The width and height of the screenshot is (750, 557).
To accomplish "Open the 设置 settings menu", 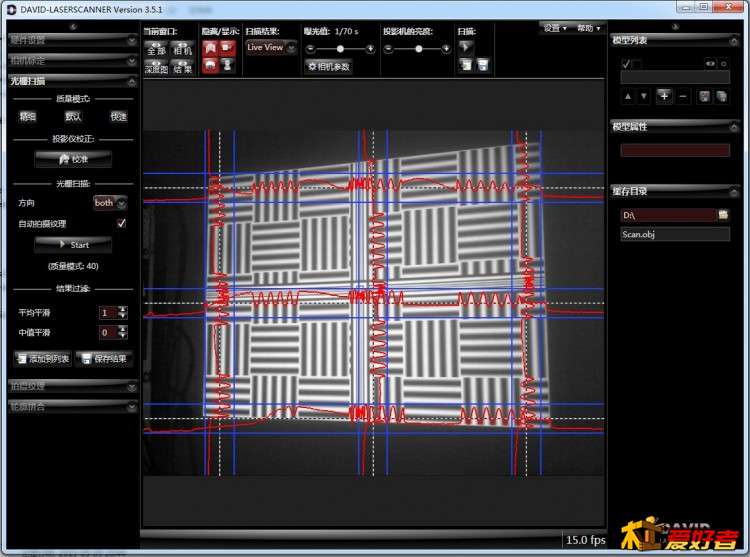I will pos(555,28).
